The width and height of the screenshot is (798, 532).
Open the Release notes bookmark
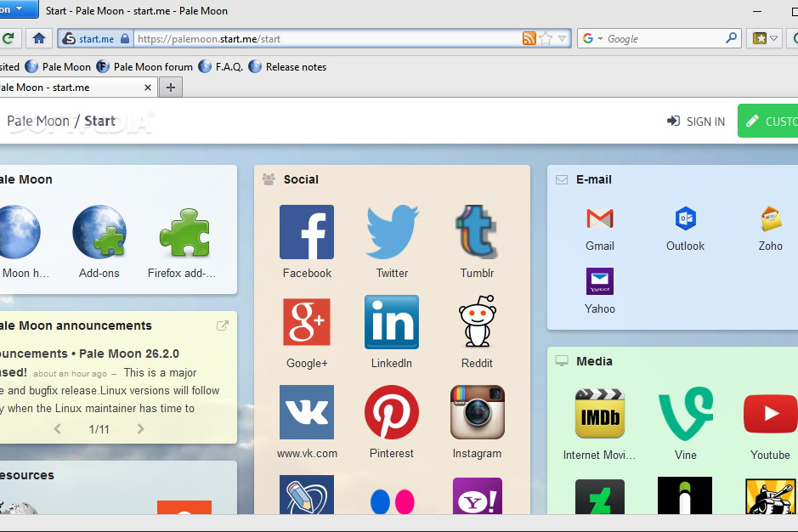(287, 66)
